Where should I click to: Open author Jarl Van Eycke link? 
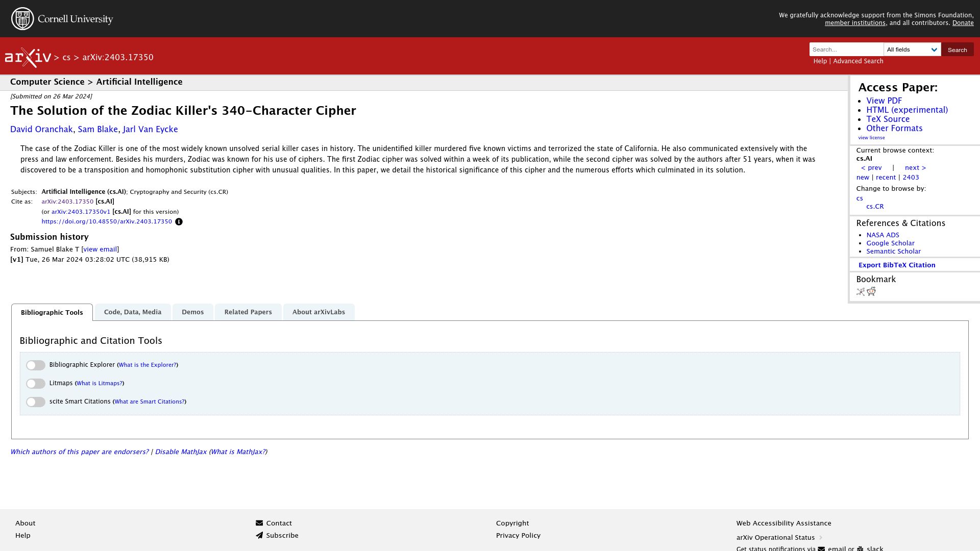[x=150, y=130]
